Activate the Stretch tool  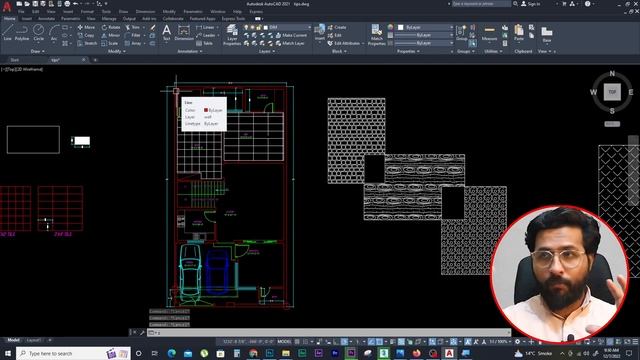pyautogui.click(x=87, y=43)
